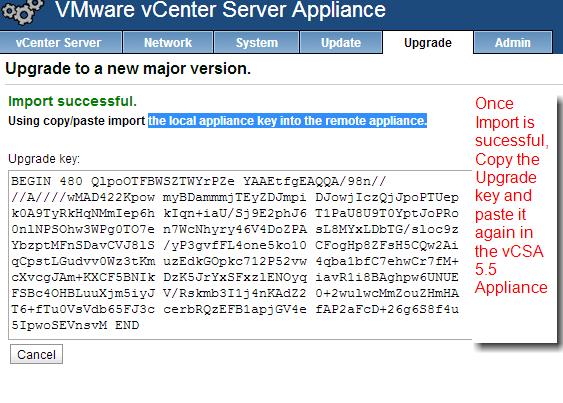This screenshot has height=403, width=563.
Task: Click the gears logo icon
Action: click(22, 11)
